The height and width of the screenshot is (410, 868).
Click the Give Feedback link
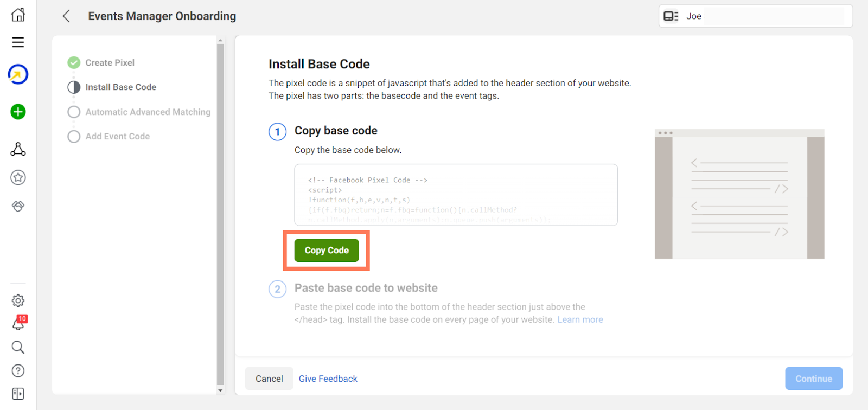(x=328, y=379)
